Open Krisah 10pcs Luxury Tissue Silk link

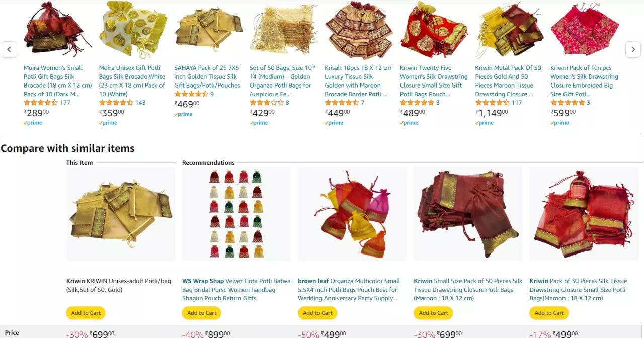coord(358,81)
